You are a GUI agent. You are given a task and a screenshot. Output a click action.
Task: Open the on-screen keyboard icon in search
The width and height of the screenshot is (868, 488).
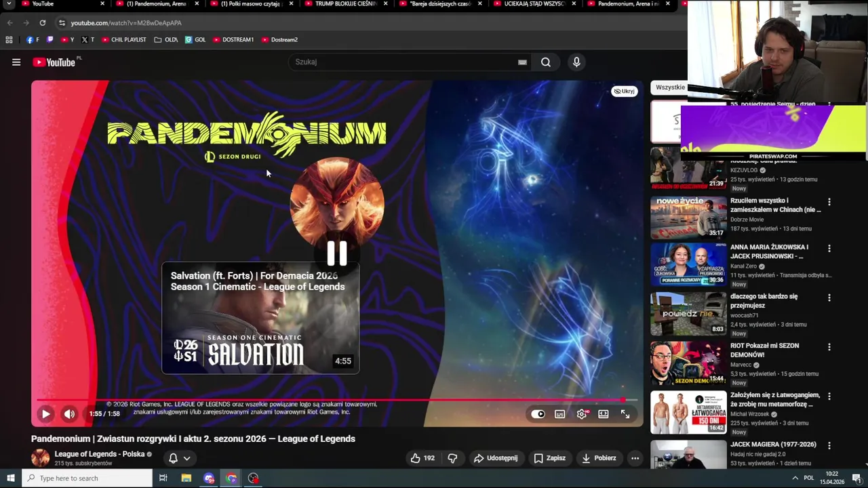pyautogui.click(x=522, y=62)
